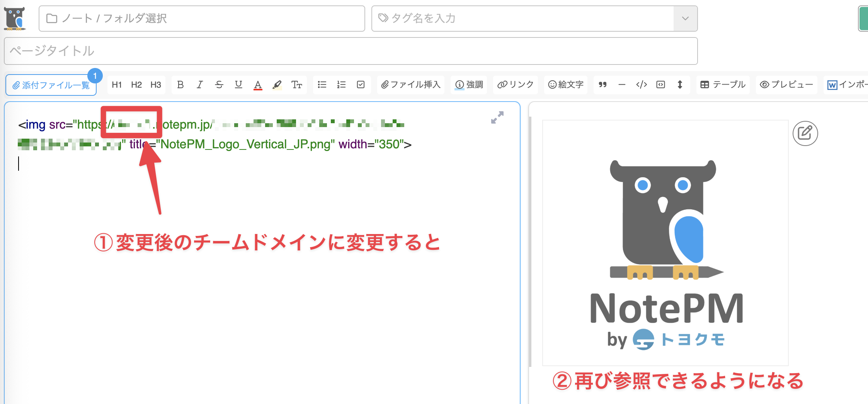Open the ノート / フォルダ選択 selector
Image resolution: width=868 pixels, height=404 pixels.
click(202, 19)
